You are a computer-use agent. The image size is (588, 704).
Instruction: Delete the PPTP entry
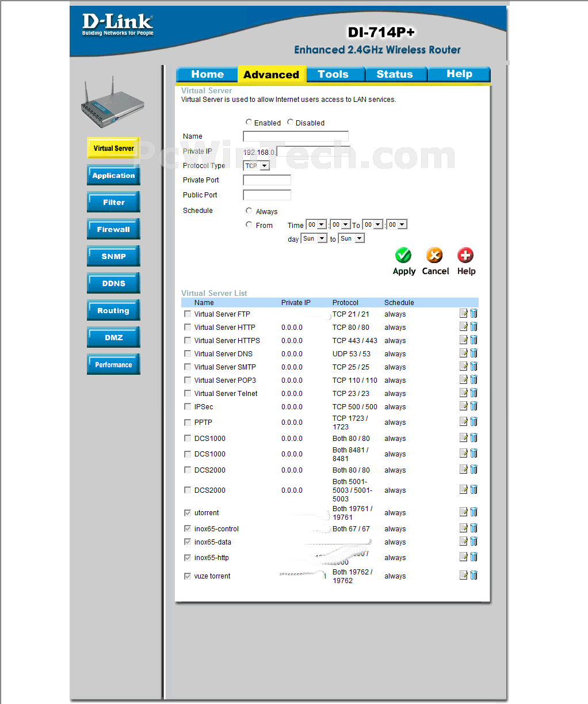tap(474, 422)
